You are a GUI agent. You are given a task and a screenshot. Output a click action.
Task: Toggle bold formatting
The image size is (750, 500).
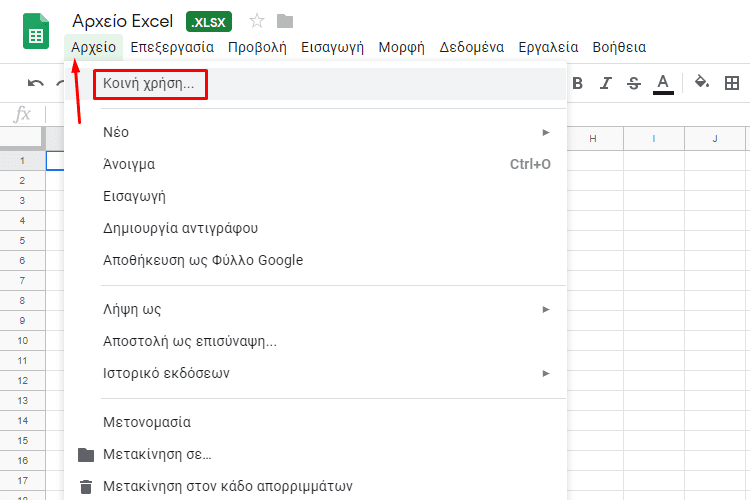pyautogui.click(x=577, y=83)
